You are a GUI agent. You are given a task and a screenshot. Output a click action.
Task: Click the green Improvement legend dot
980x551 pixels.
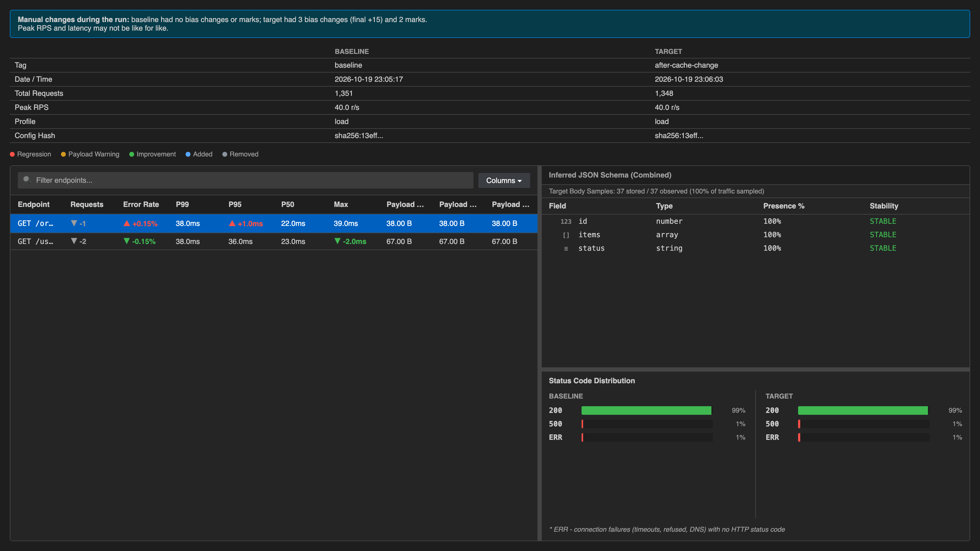[132, 154]
